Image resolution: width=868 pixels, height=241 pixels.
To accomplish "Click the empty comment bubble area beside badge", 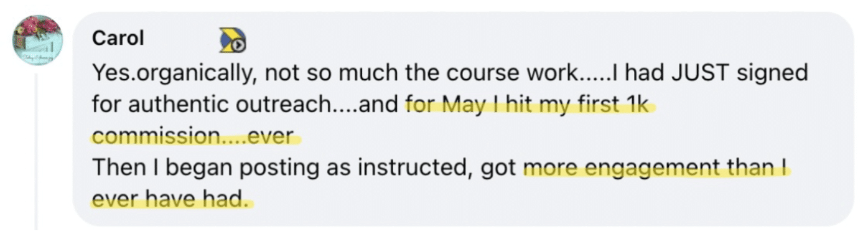I will pyautogui.click(x=529, y=39).
